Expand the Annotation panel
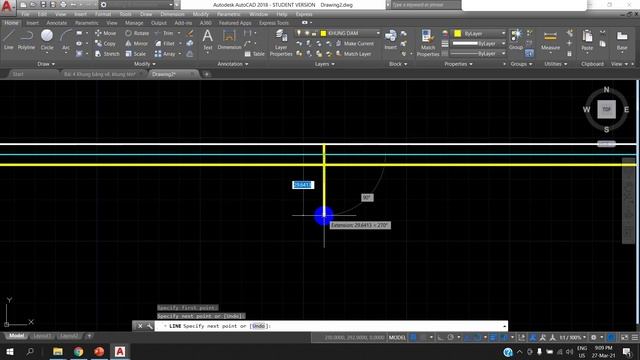 click(x=233, y=64)
